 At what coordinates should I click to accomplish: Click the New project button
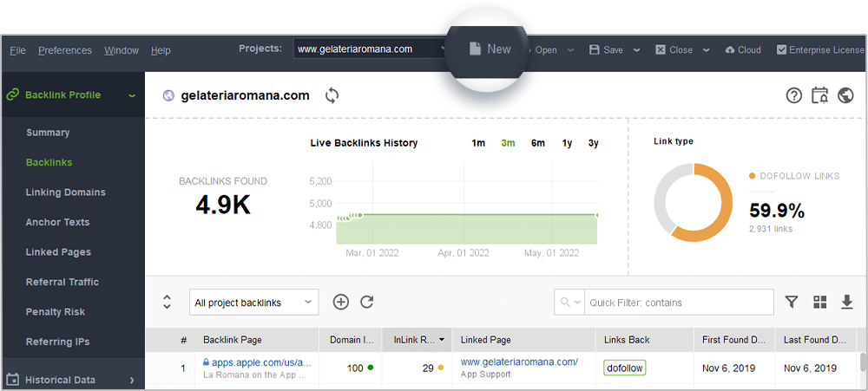490,49
